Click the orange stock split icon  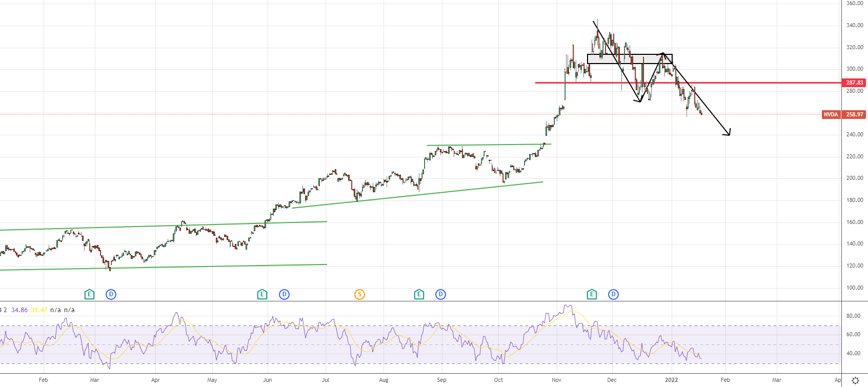click(359, 294)
